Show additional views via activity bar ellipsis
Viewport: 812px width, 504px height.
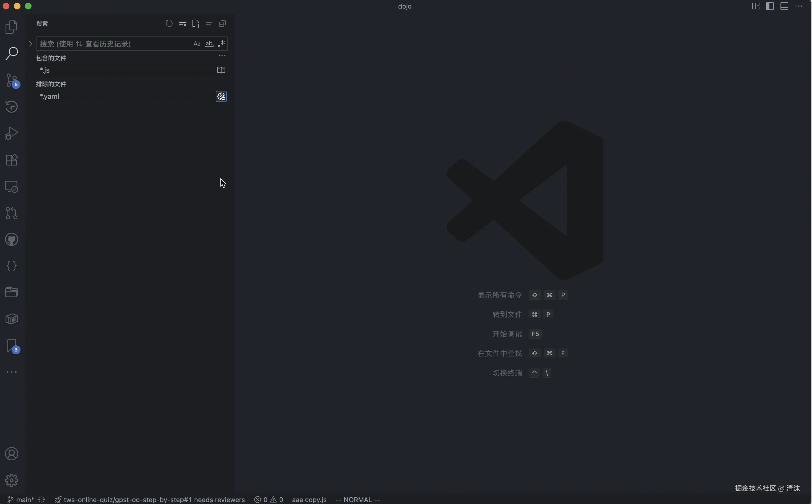pos(12,372)
